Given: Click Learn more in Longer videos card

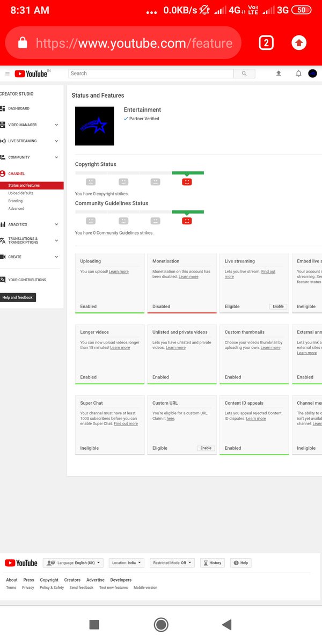Looking at the screenshot, I should coord(120,348).
